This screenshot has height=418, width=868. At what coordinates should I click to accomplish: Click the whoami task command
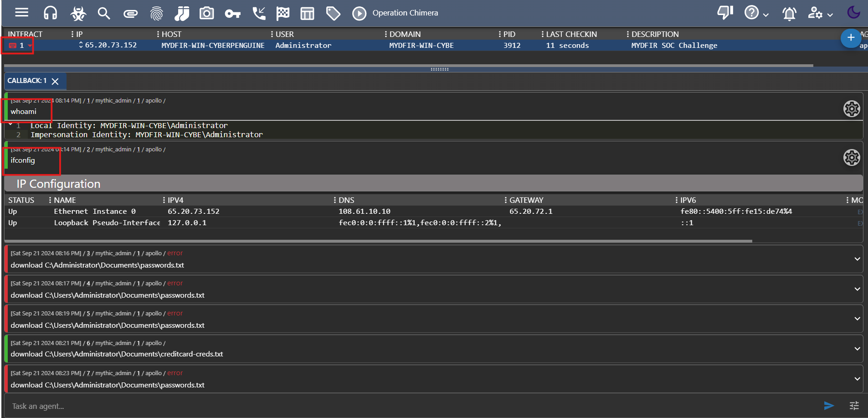(x=24, y=112)
